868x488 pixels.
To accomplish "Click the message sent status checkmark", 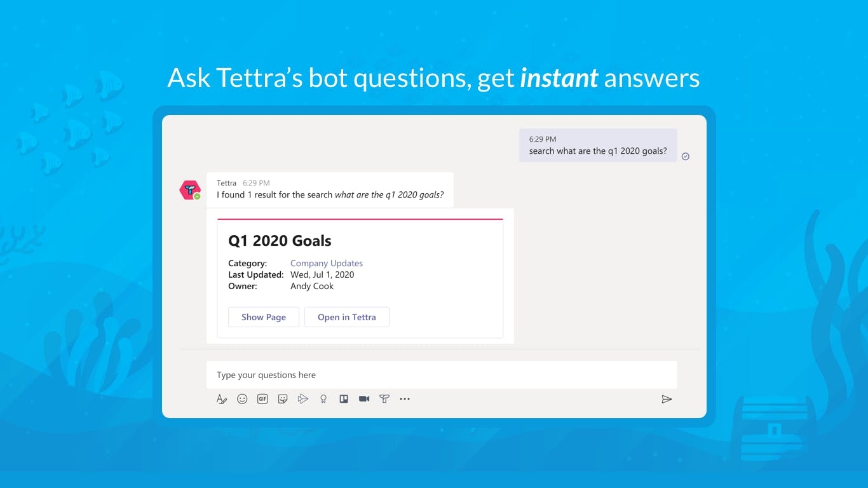I will click(686, 156).
